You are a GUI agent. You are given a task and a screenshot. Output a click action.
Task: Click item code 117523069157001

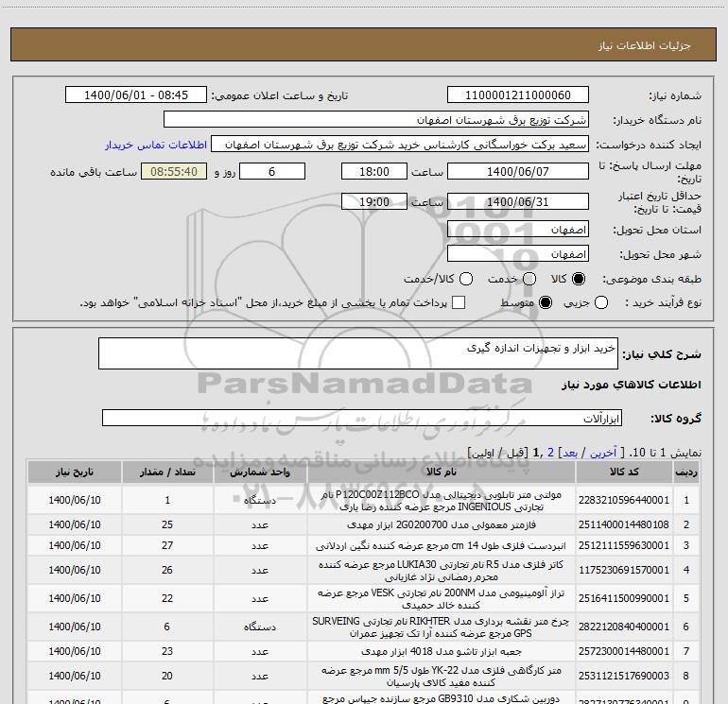(x=624, y=570)
